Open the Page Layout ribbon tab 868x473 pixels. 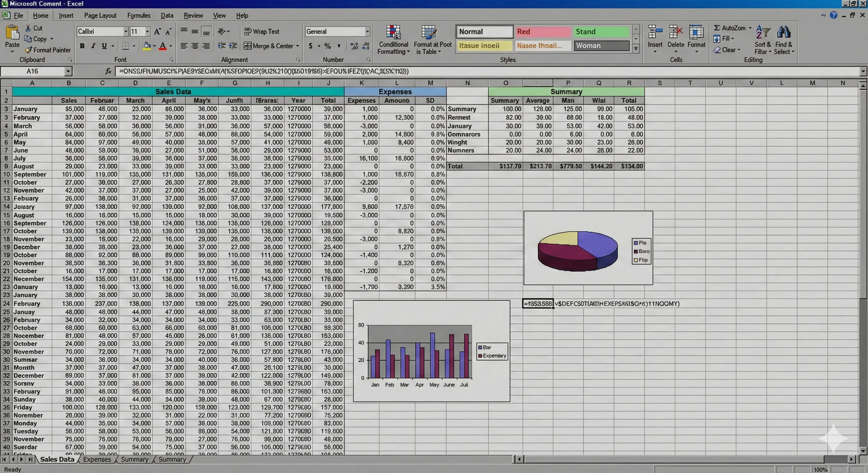tap(100, 15)
